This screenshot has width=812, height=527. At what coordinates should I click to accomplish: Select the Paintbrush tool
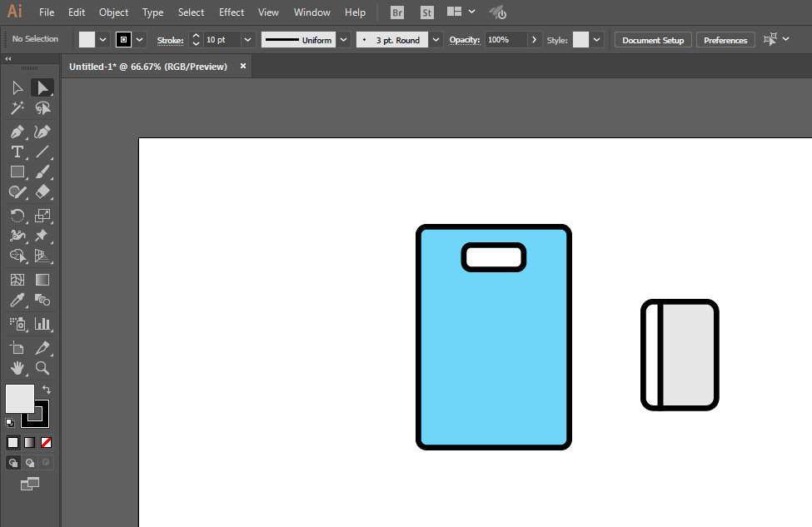coord(42,172)
